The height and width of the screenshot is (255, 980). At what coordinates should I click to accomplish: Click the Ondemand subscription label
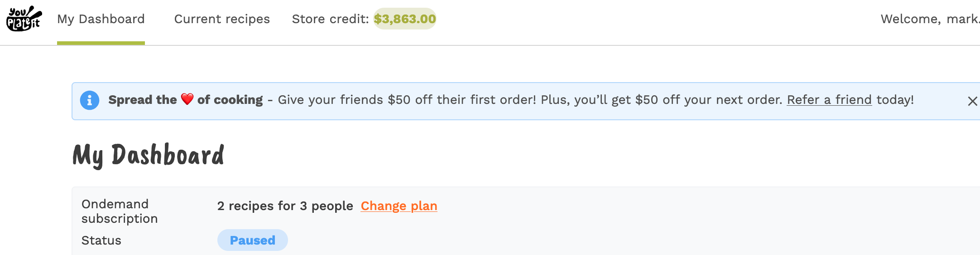[119, 211]
